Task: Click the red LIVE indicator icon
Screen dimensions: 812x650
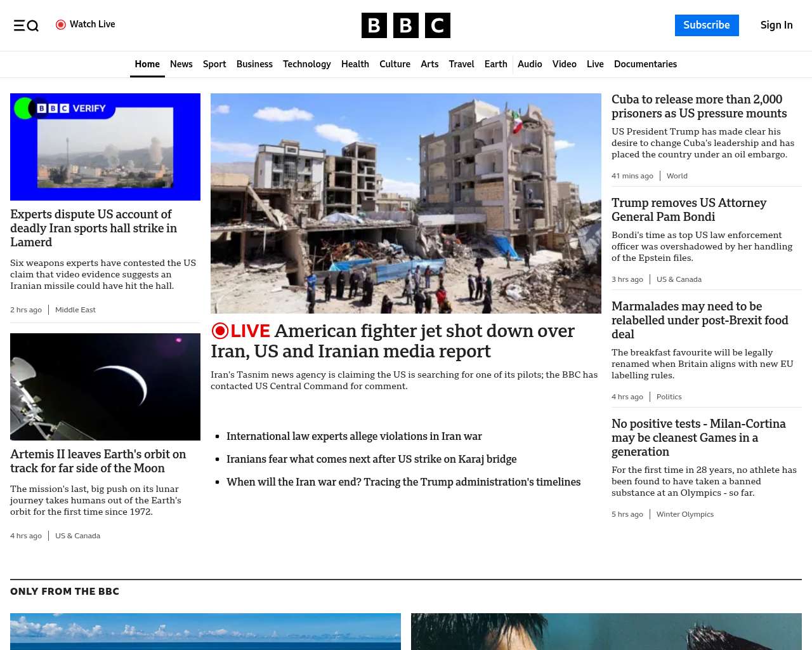Action: click(220, 331)
